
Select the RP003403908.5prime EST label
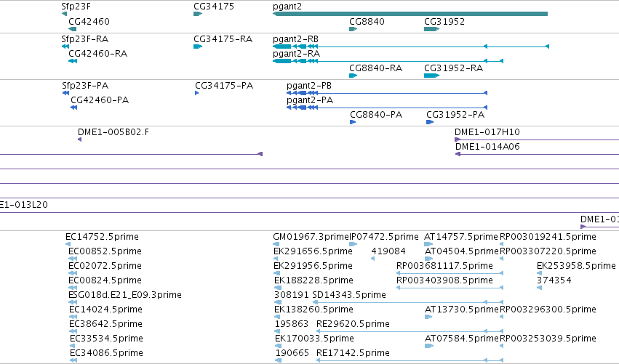coord(444,280)
